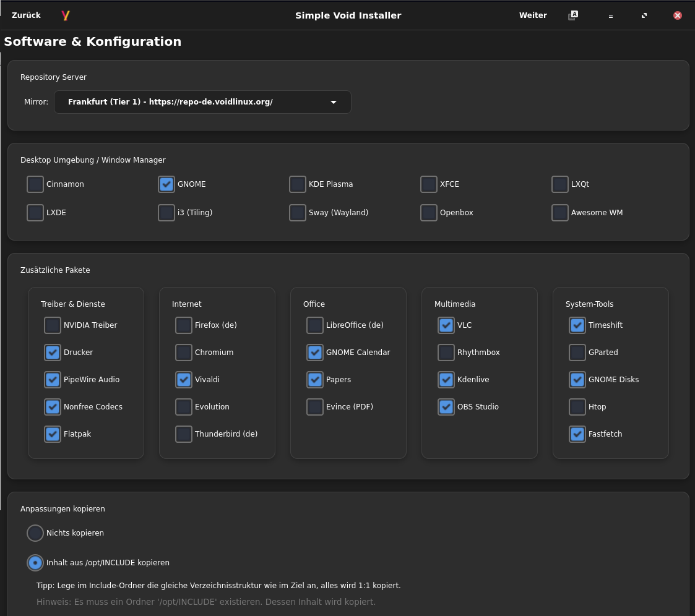Close the installer with the red X
The height and width of the screenshot is (616, 695).
[678, 15]
